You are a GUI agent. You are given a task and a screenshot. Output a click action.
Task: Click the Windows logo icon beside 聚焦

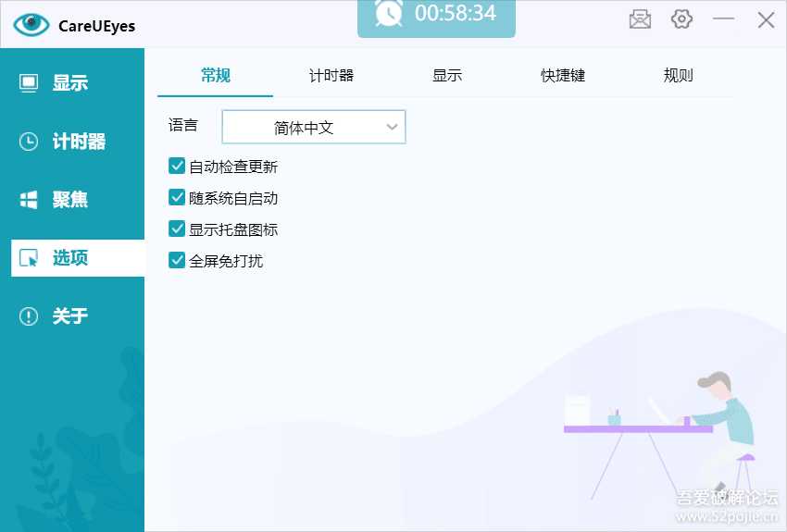click(x=29, y=200)
